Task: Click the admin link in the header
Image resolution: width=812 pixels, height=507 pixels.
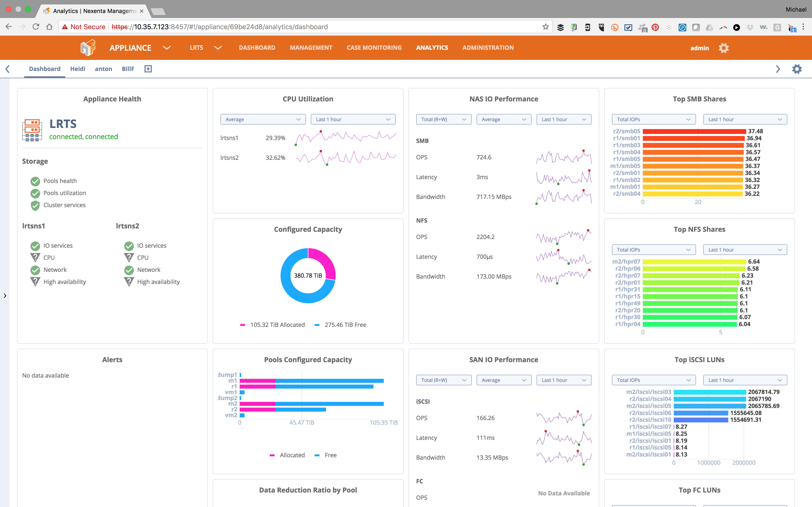Action: pyautogui.click(x=700, y=48)
